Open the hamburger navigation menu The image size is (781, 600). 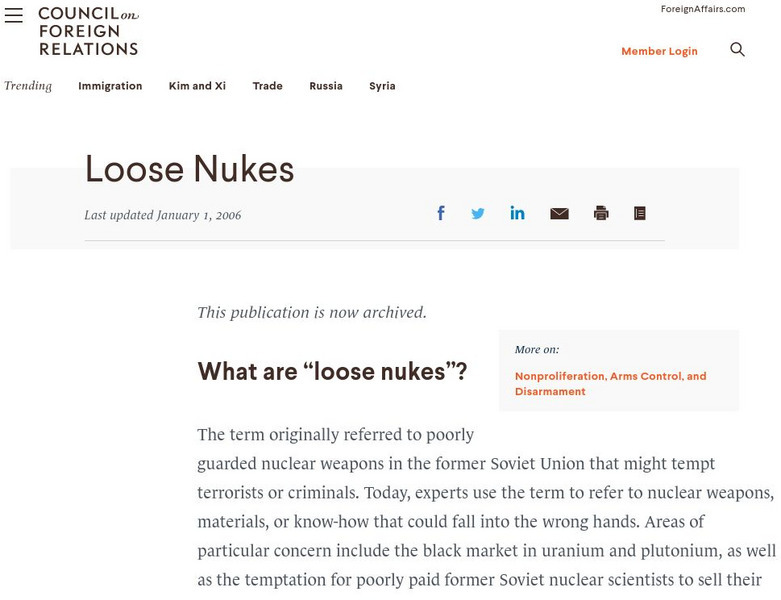(x=14, y=16)
